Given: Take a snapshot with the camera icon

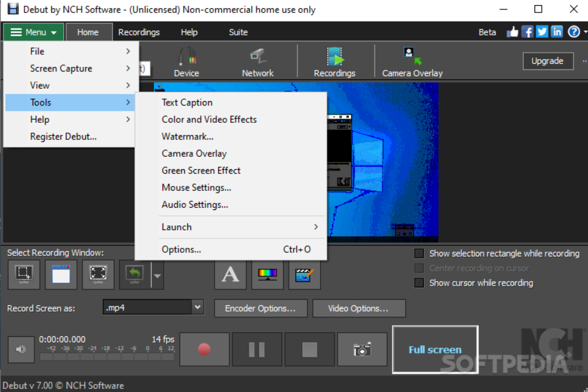Looking at the screenshot, I should coord(362,349).
